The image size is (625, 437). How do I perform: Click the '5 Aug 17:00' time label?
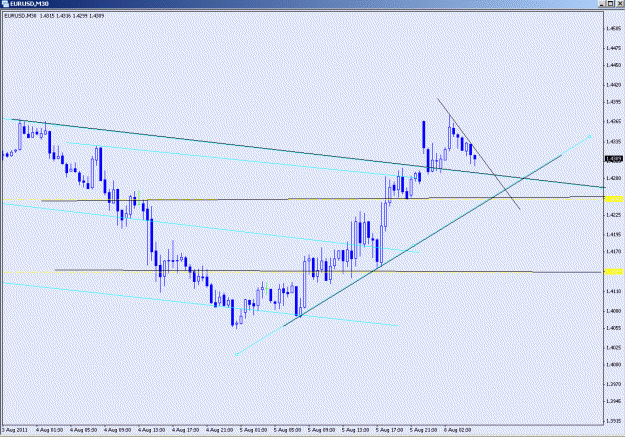[x=389, y=430]
